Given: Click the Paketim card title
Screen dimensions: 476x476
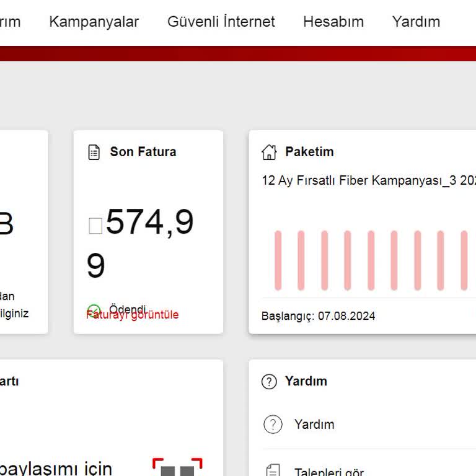Looking at the screenshot, I should [309, 152].
